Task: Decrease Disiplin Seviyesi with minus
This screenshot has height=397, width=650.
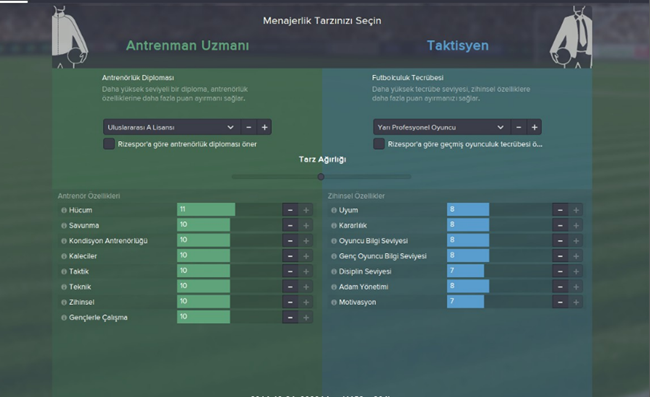Action: 560,271
